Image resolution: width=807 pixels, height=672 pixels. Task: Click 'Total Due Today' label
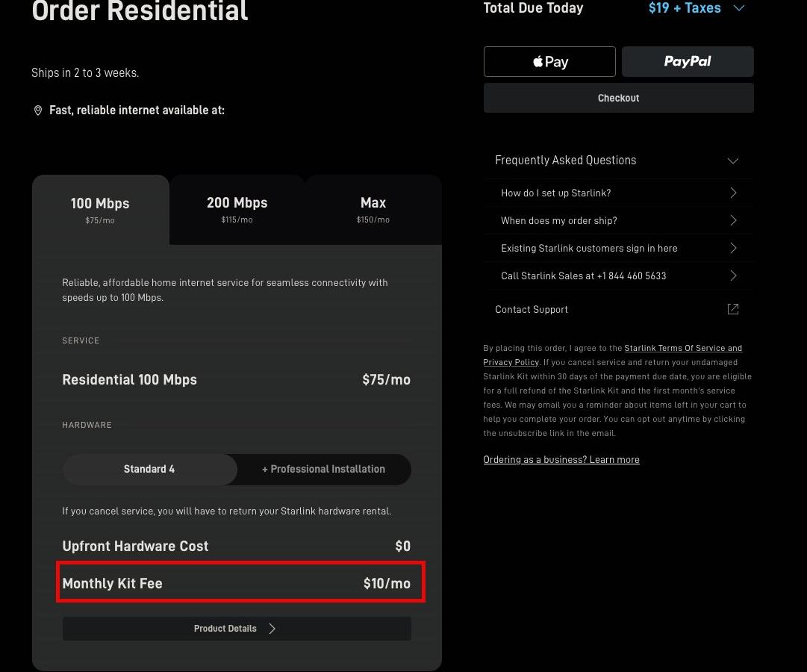tap(533, 8)
